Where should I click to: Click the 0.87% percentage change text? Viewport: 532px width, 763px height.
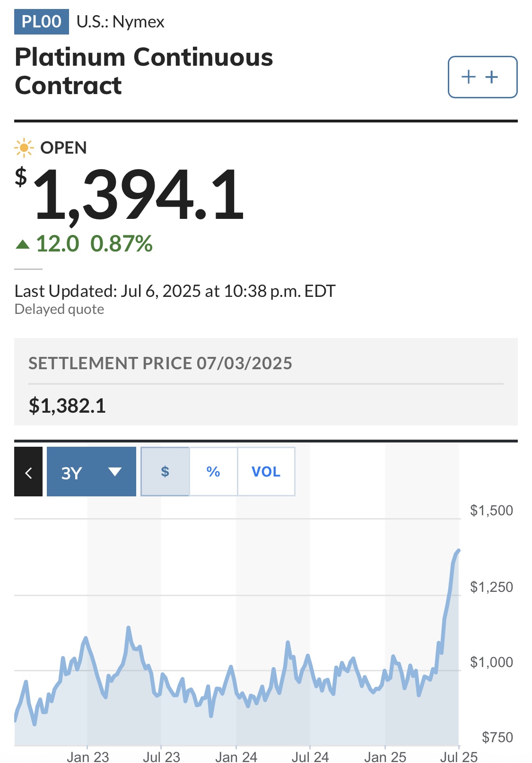tap(122, 244)
